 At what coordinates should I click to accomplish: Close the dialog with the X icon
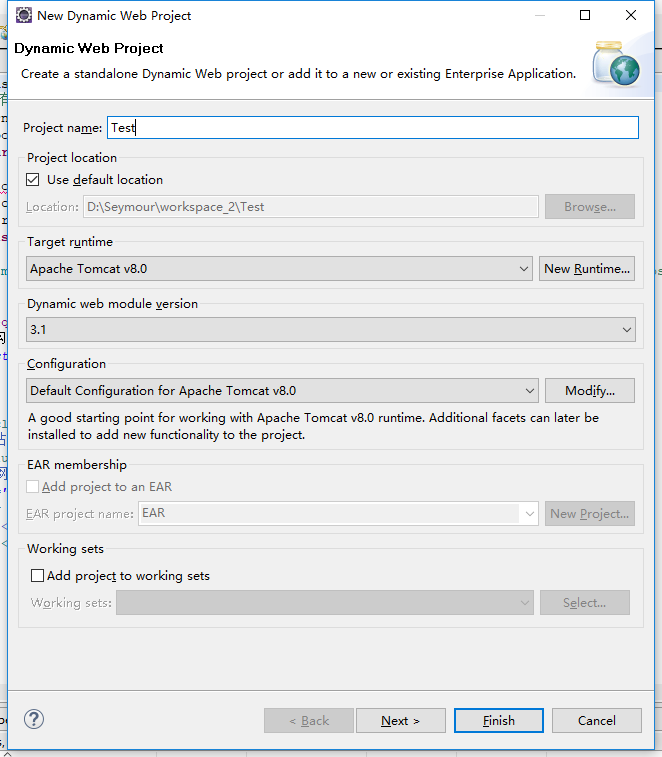[631, 15]
